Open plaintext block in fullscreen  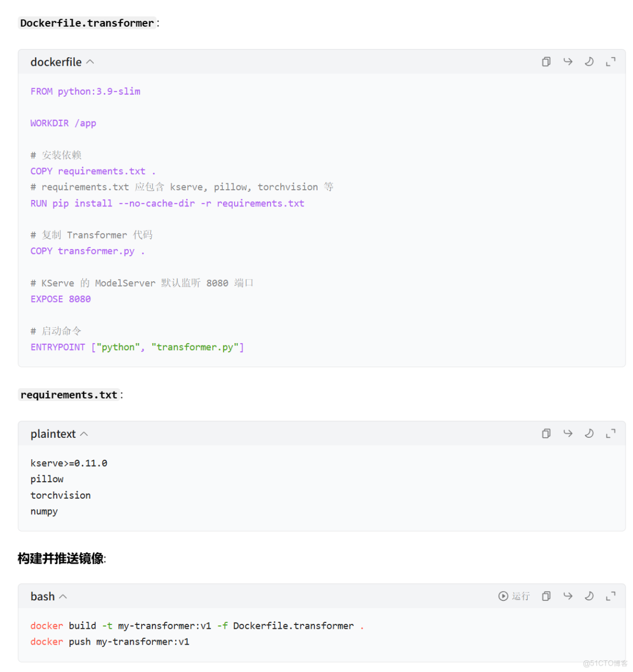611,434
